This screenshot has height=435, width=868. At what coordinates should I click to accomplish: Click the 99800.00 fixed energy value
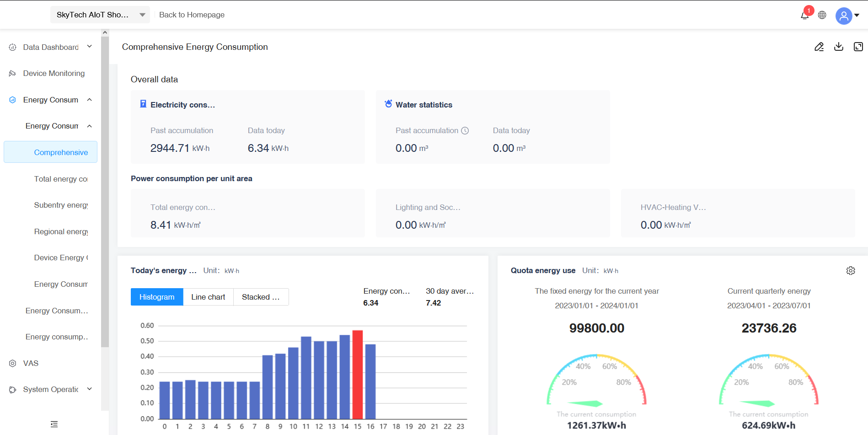pos(596,328)
